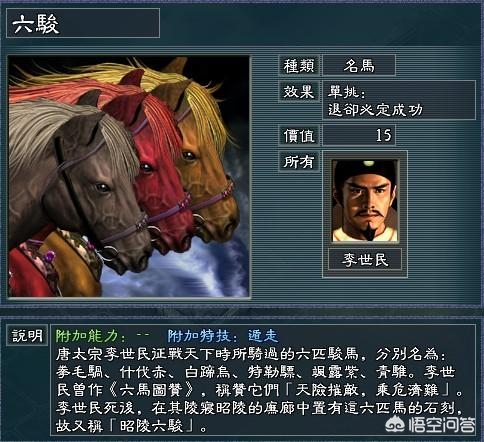The width and height of the screenshot is (484, 442).
Task: Click the 附加特技 遁走 blue text
Action: point(223,336)
